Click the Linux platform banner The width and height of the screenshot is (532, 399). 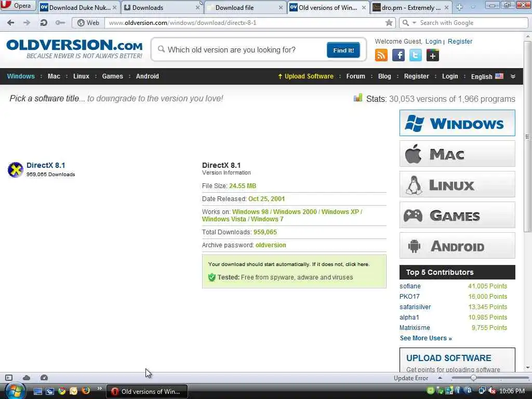click(x=457, y=184)
